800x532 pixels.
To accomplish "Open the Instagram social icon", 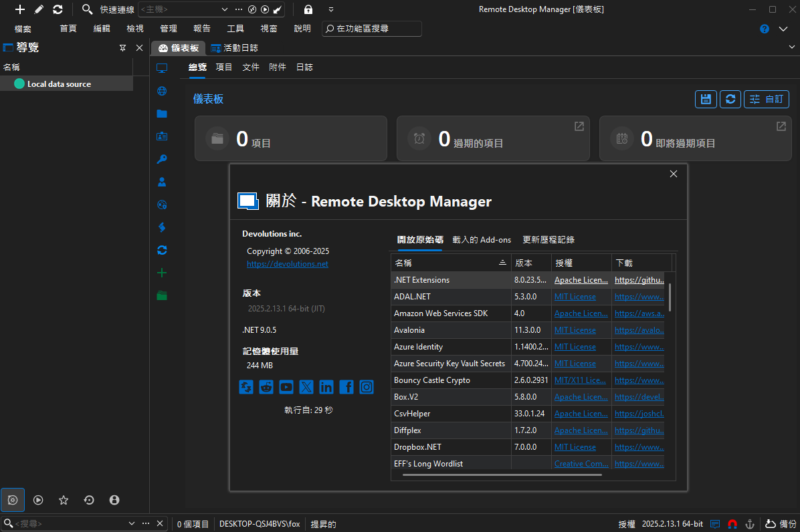I will pos(367,387).
